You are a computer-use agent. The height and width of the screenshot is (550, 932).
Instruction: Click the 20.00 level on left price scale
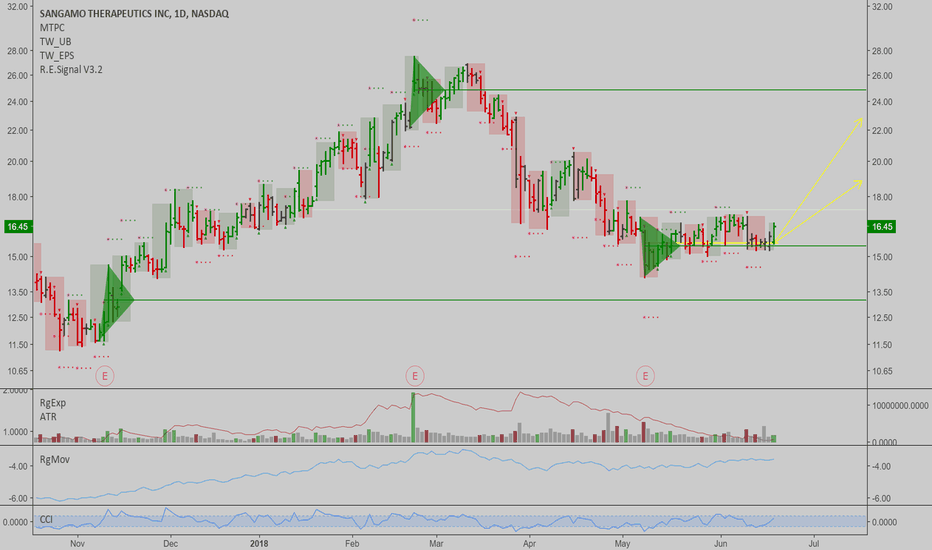tap(17, 162)
